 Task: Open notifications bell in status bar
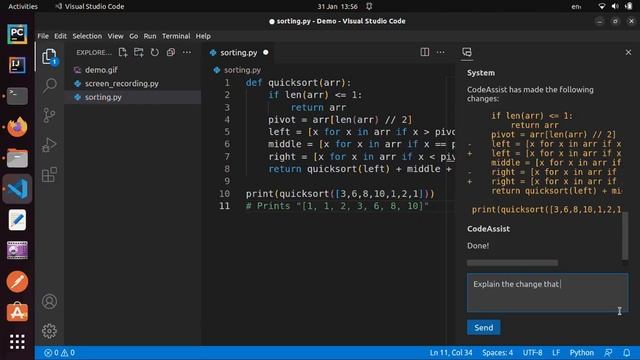tap(627, 353)
